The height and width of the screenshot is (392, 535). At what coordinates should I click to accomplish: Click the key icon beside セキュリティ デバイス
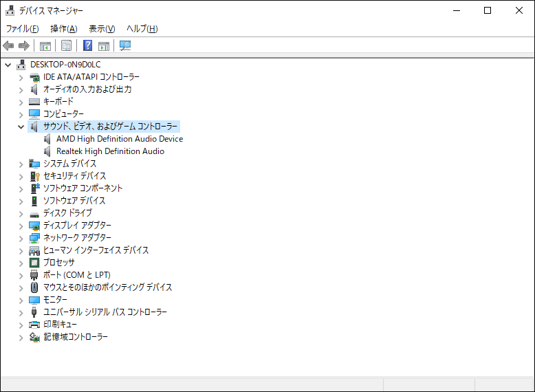[x=35, y=176]
